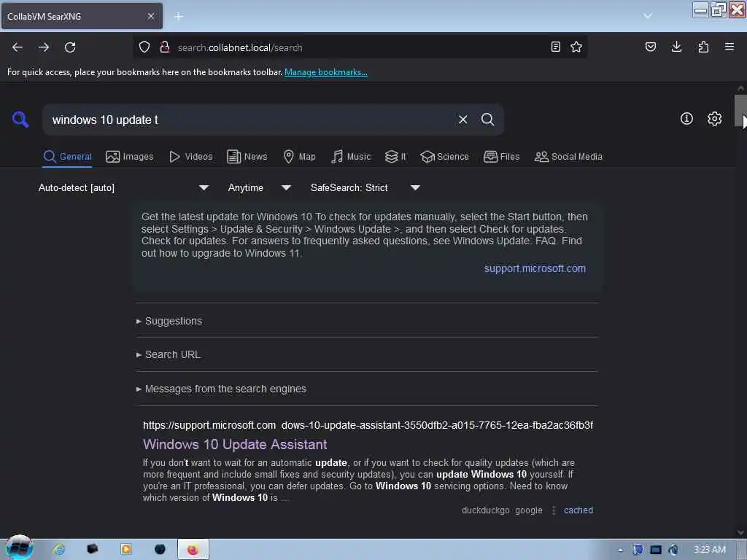Screen dimensions: 747x560
Task: Click the Firefox taskbar button
Action: (x=193, y=550)
